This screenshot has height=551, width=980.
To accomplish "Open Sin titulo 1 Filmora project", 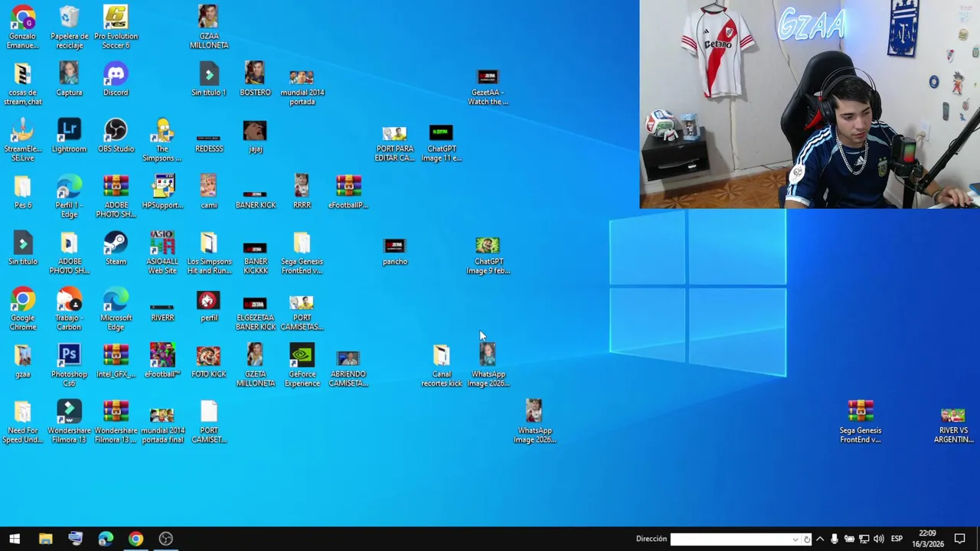I will [208, 80].
